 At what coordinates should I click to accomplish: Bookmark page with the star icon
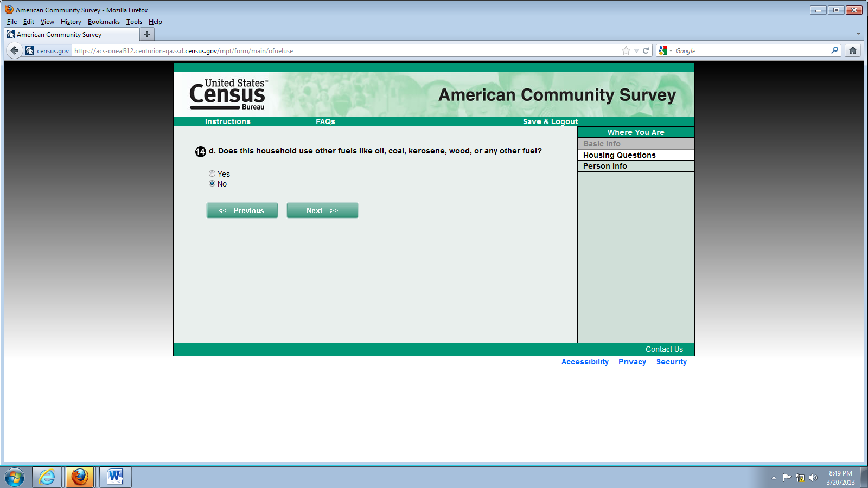pyautogui.click(x=626, y=50)
